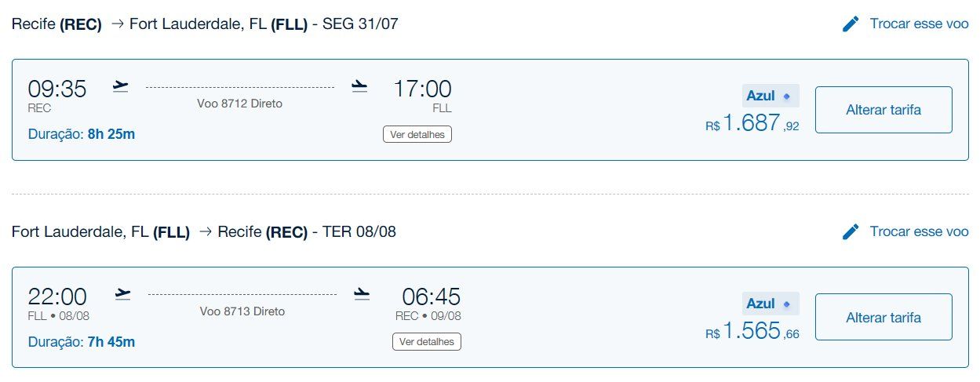Screen dimensions: 980x382
Task: Click the R$ 1.565,66 price
Action: [x=752, y=331]
